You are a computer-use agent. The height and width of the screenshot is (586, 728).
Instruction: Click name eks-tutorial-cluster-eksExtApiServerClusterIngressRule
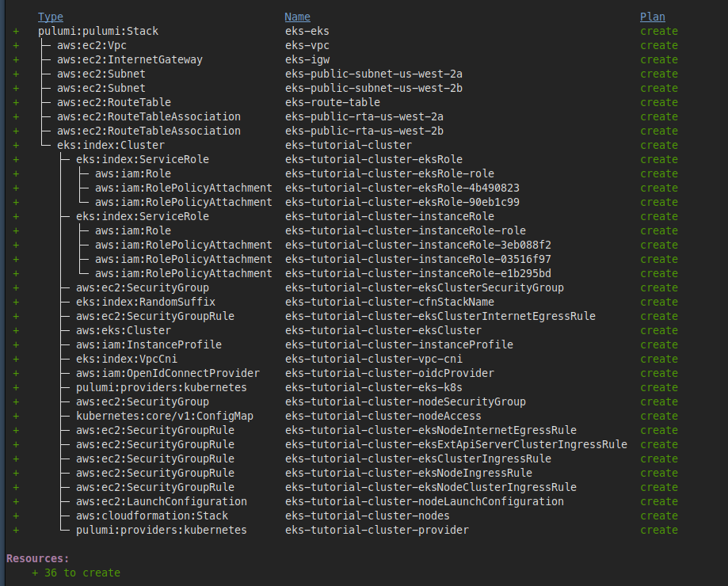click(456, 444)
